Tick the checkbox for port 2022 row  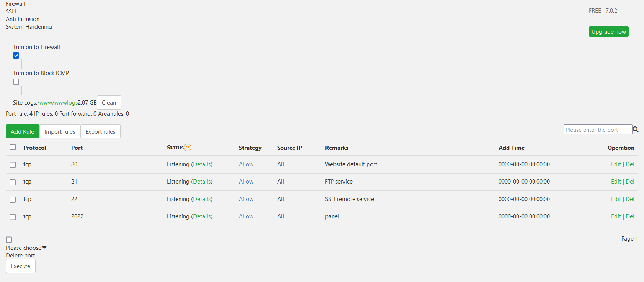(13, 217)
